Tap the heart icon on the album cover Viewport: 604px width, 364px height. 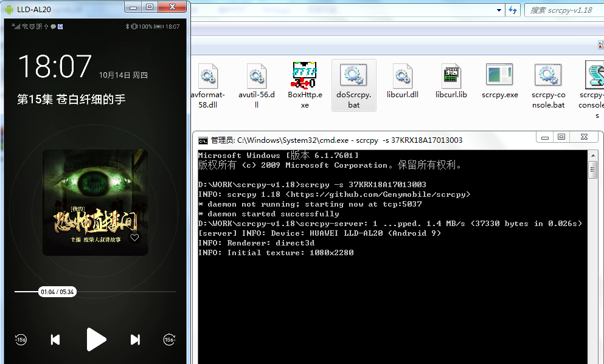[134, 238]
